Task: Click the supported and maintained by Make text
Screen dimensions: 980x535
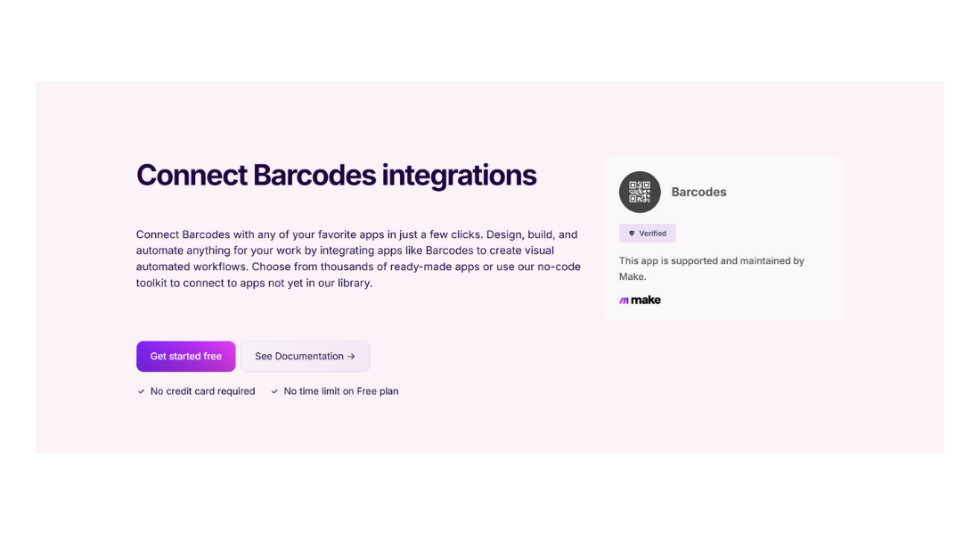Action: [711, 268]
